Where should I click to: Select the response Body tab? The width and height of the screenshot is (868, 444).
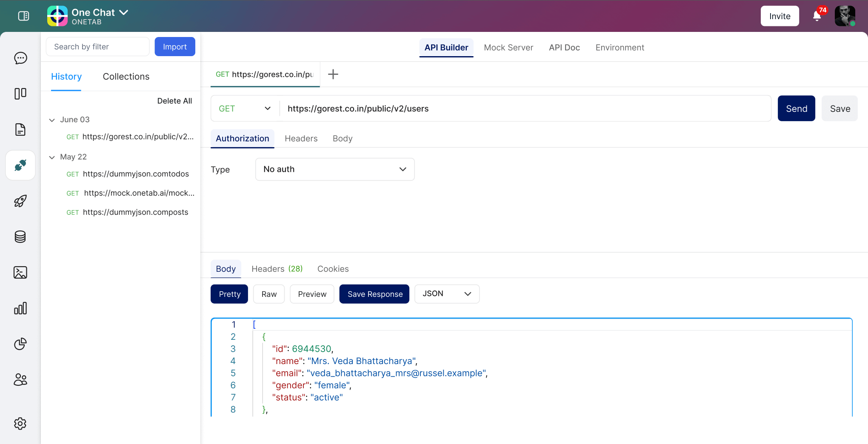pos(226,269)
